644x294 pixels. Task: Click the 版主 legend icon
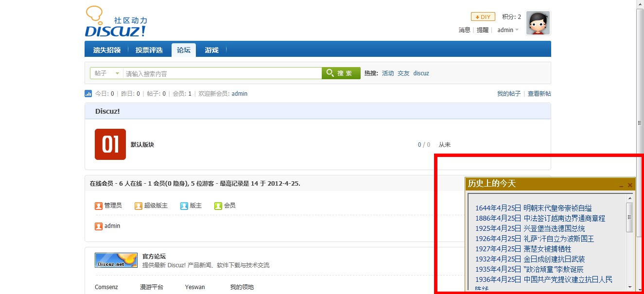[x=184, y=206]
